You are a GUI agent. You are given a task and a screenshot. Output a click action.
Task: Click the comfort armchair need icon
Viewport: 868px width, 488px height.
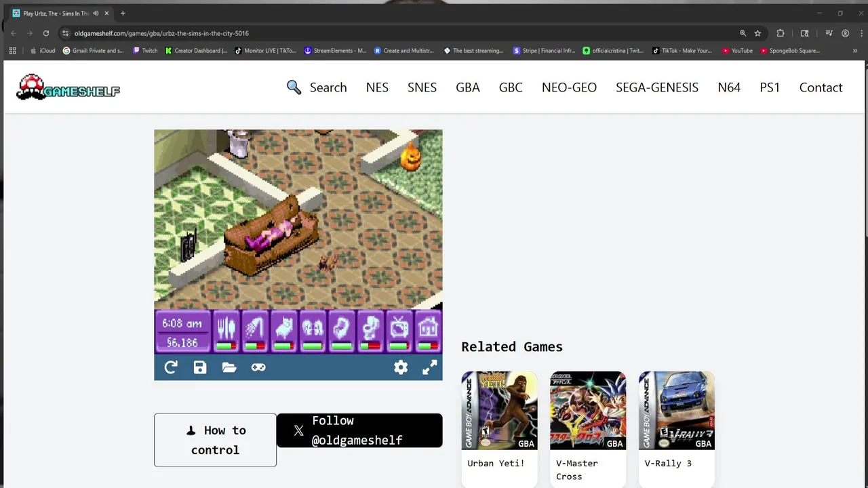[342, 332]
